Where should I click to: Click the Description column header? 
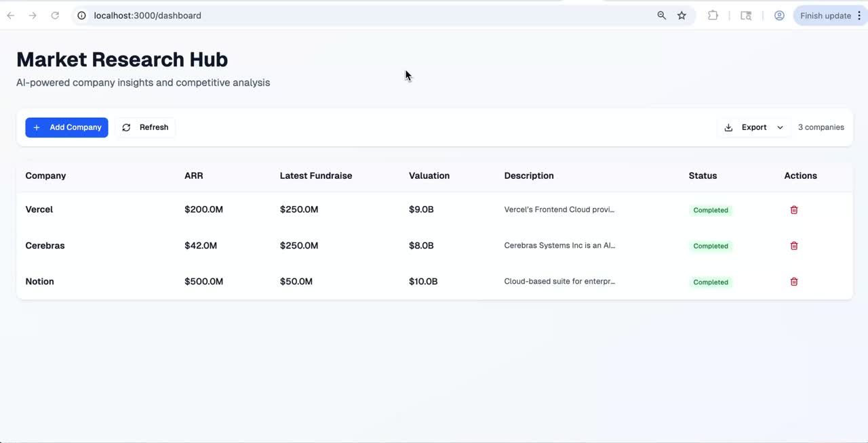pyautogui.click(x=529, y=175)
